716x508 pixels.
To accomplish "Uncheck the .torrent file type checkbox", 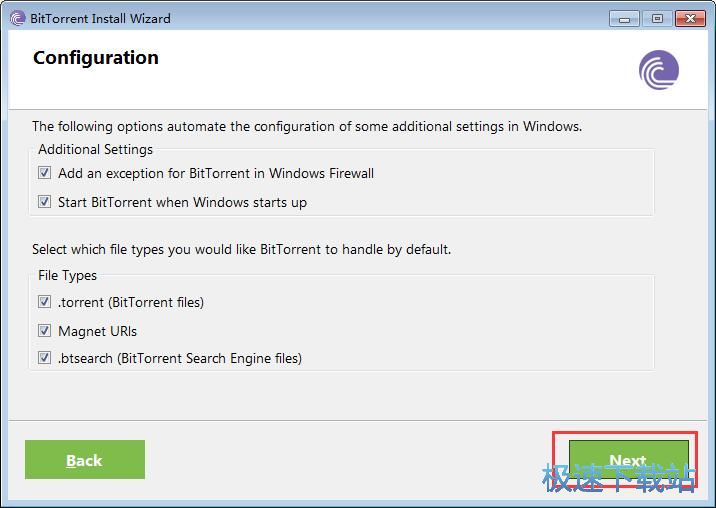I will click(x=44, y=302).
